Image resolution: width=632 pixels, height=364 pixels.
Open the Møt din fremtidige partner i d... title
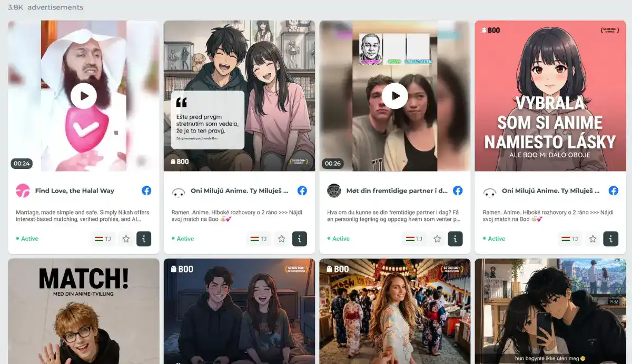(x=397, y=191)
